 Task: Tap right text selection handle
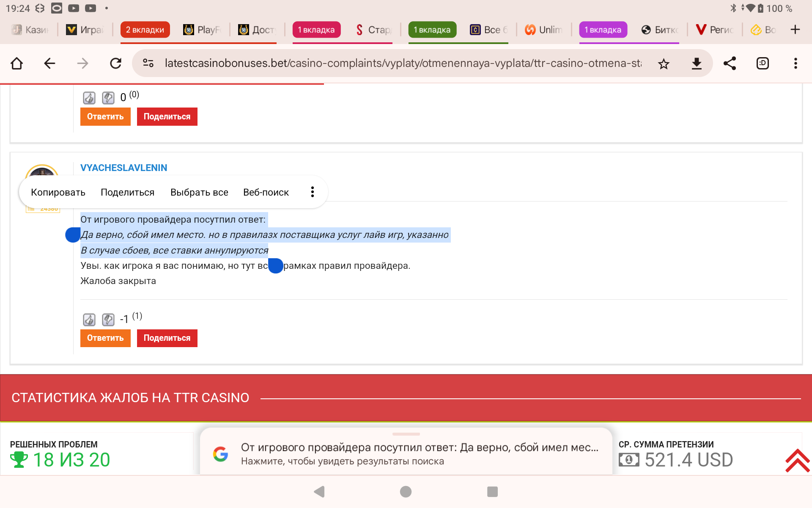tap(276, 266)
